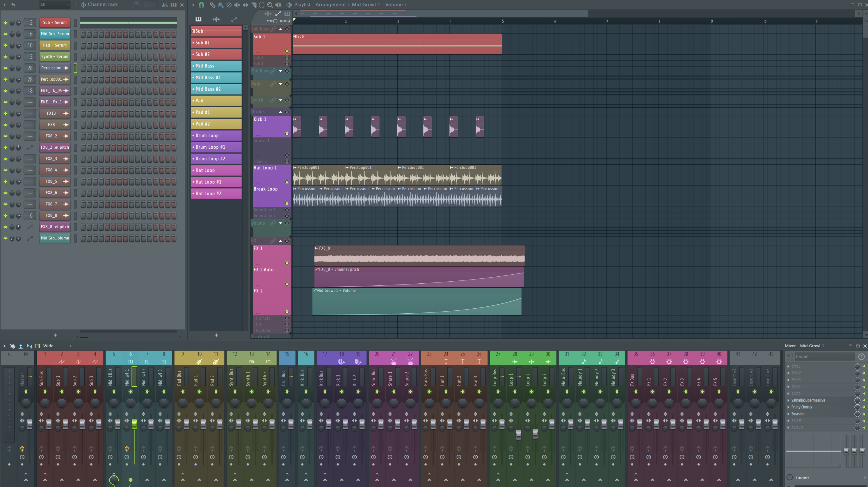
Task: Open the Pad - Serum channel
Action: pyautogui.click(x=55, y=45)
